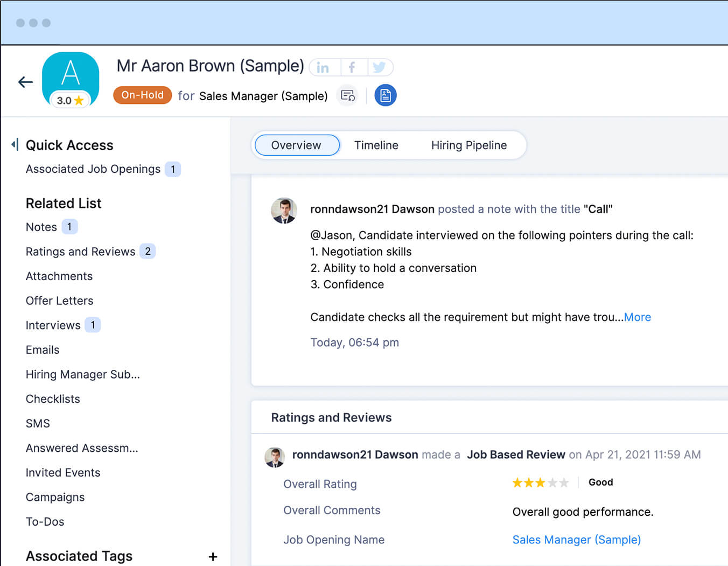Open the candidate's Facebook profile icon
Viewport: 728px width, 566px height.
352,67
